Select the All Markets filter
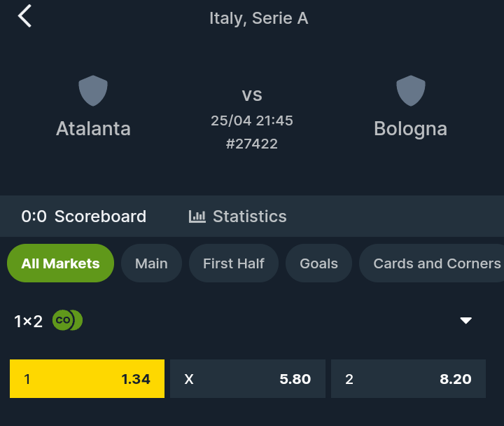 (x=60, y=263)
